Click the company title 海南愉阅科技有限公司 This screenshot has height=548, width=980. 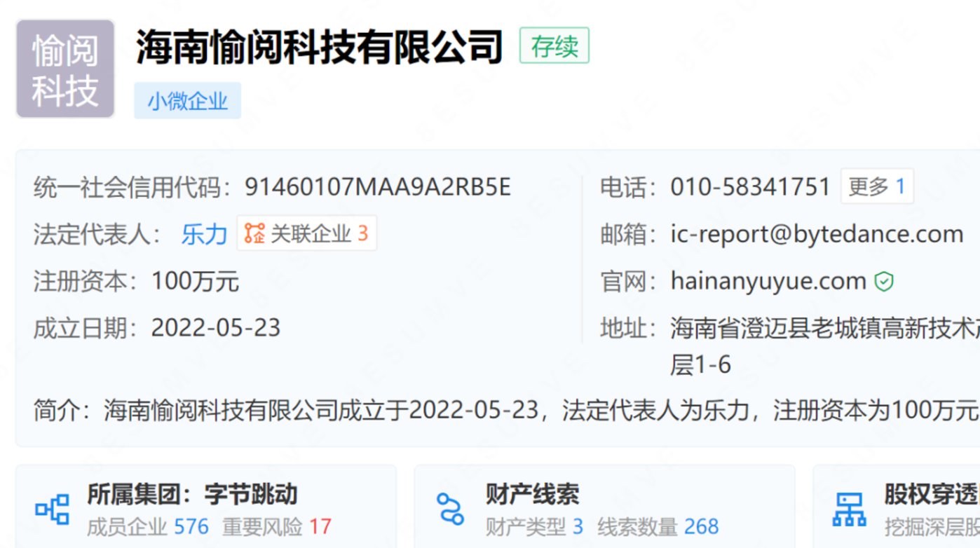coord(320,47)
